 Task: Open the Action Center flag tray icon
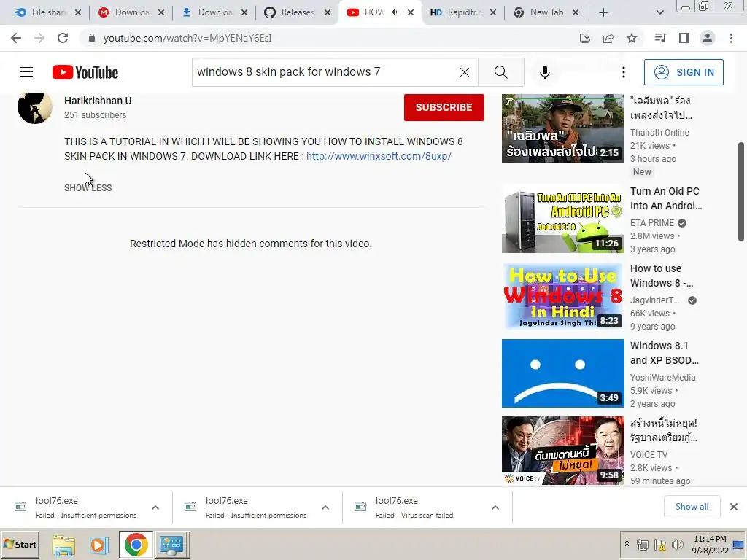(659, 544)
